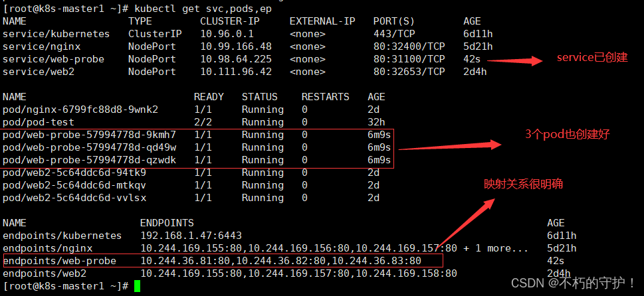Click the green terminal cursor block

[137, 286]
